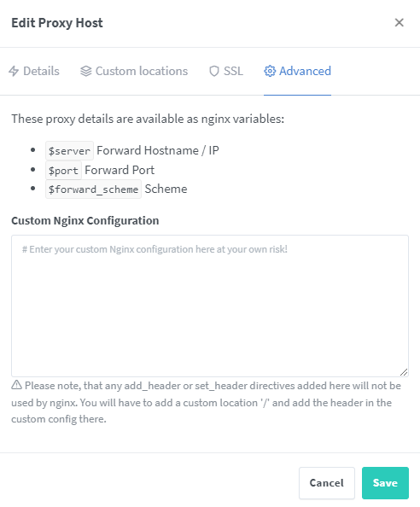Go to the SSL tab
420x507 pixels.
[226, 71]
